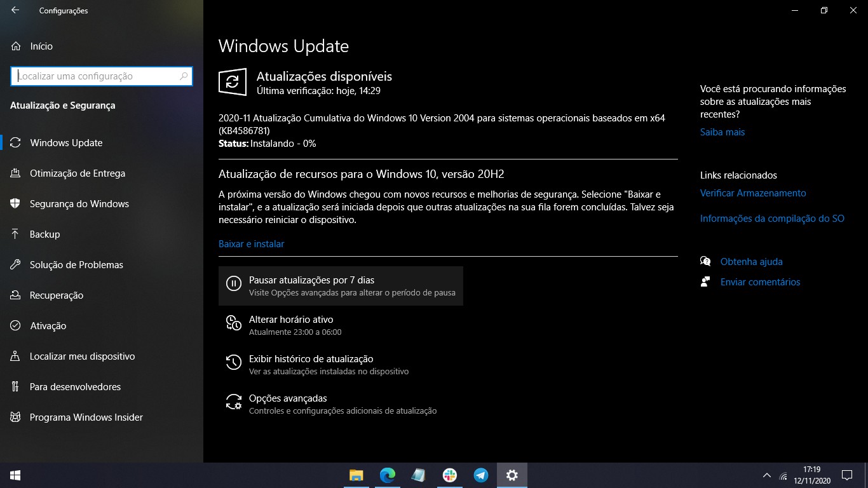Image resolution: width=868 pixels, height=488 pixels.
Task: Click Pausar atualizações por 7 dias
Action: [341, 286]
